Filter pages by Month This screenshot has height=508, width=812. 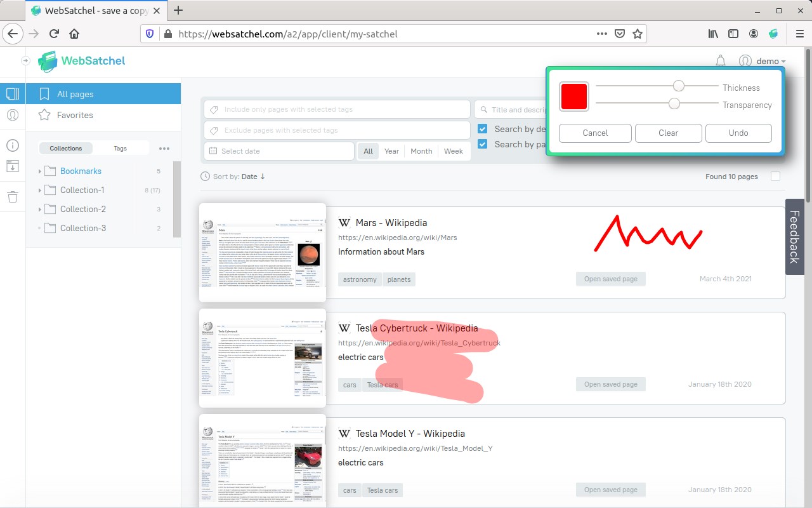click(421, 151)
